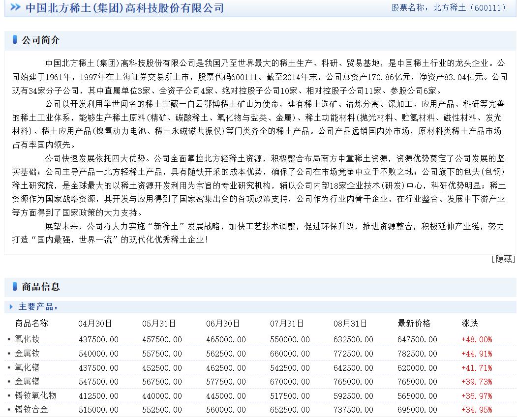Click the 04月30日 column header

click(95, 324)
